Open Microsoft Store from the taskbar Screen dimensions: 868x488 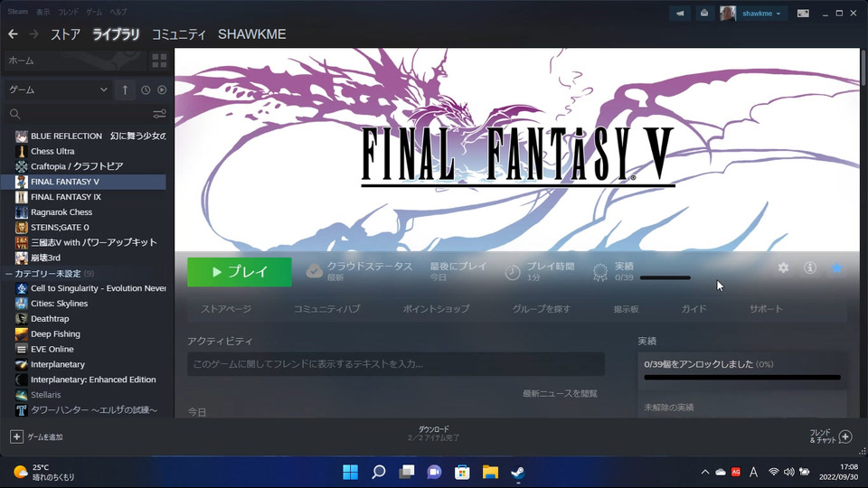(x=462, y=472)
